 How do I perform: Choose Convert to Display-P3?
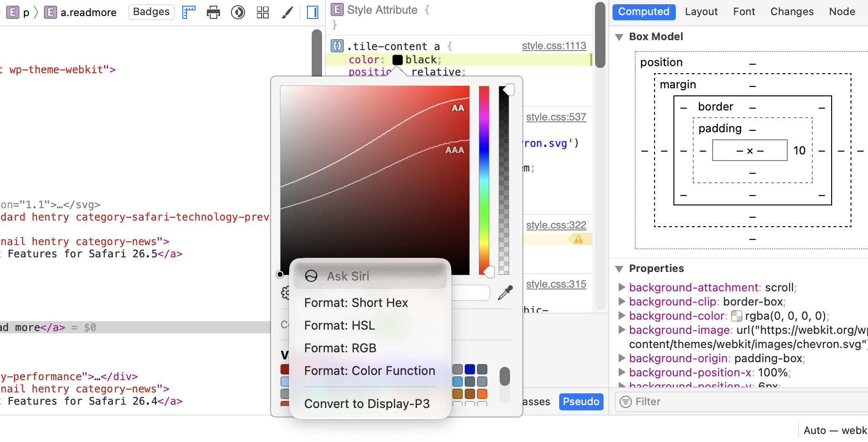point(370,404)
